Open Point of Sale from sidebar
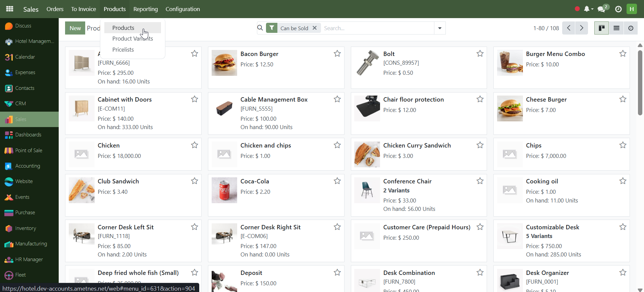The width and height of the screenshot is (644, 292). 29,150
